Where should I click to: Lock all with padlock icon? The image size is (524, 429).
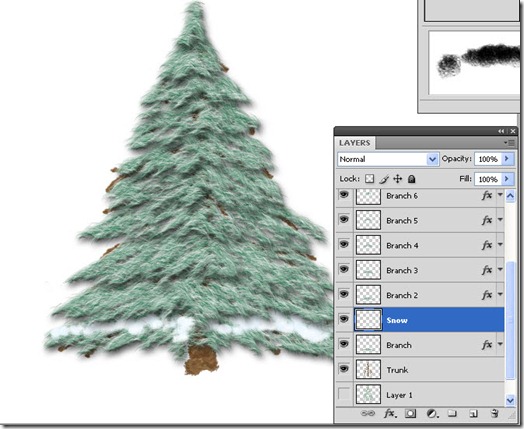pyautogui.click(x=412, y=179)
